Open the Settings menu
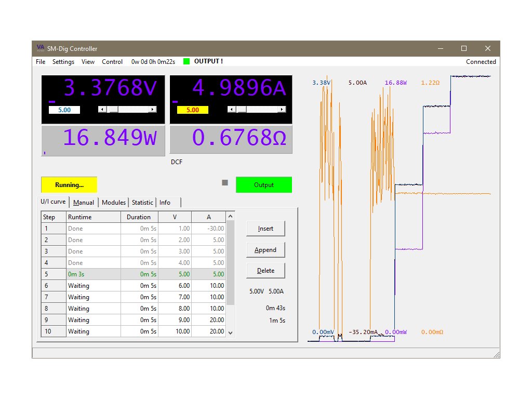 pos(63,62)
